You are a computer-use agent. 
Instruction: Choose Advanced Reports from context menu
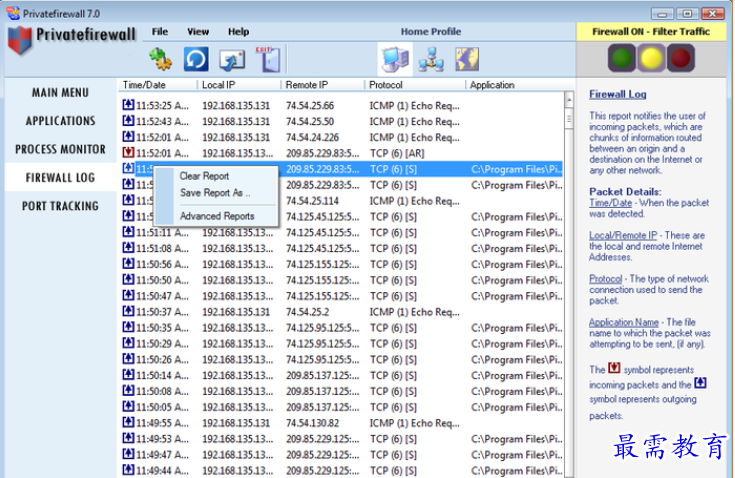pos(217,216)
